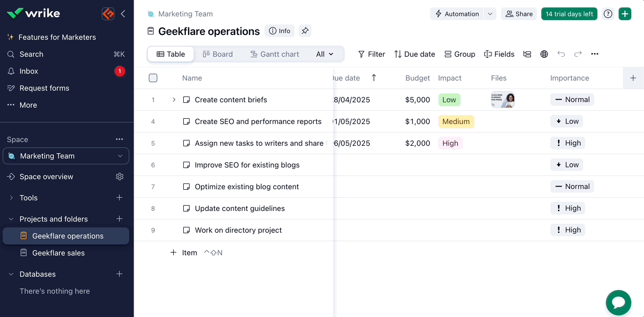644x317 pixels.
Task: Collapse the Databases section
Action: pyautogui.click(x=12, y=274)
